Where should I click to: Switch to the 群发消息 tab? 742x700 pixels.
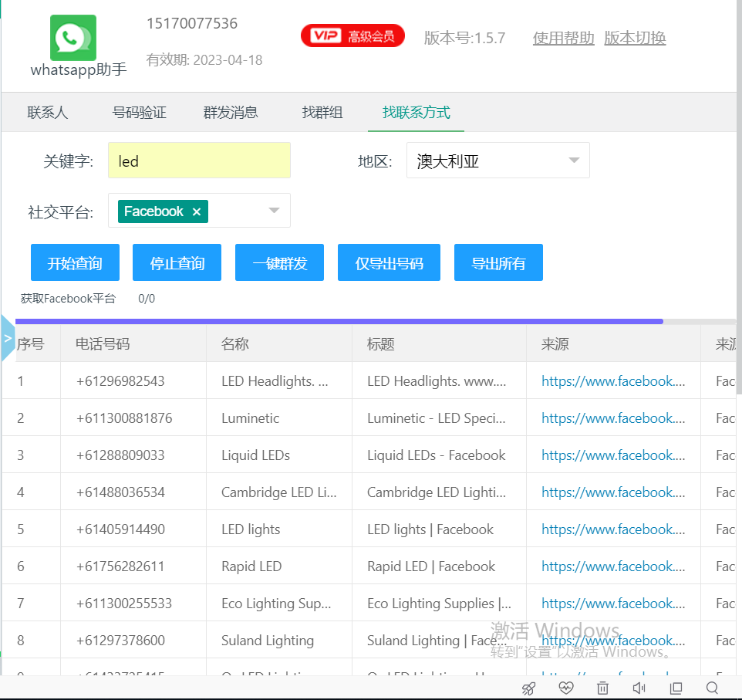(x=231, y=113)
